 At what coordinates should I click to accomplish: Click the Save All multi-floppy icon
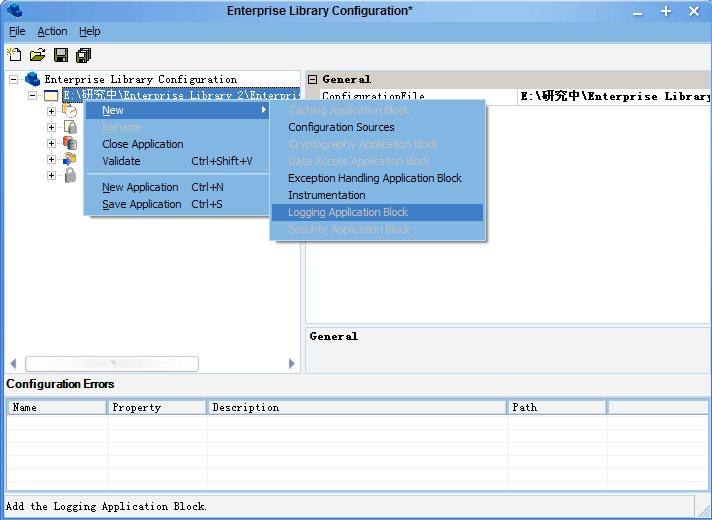[84, 55]
